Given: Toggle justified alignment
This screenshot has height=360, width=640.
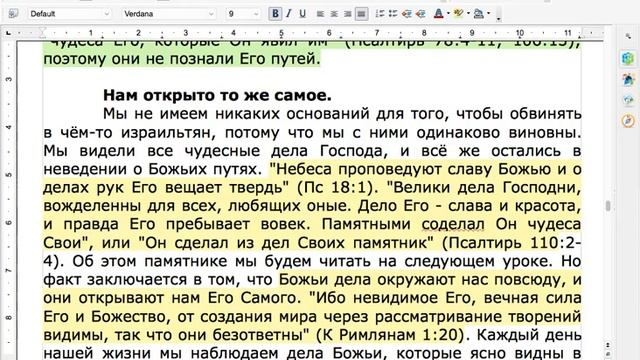Looking at the screenshot, I should point(361,14).
